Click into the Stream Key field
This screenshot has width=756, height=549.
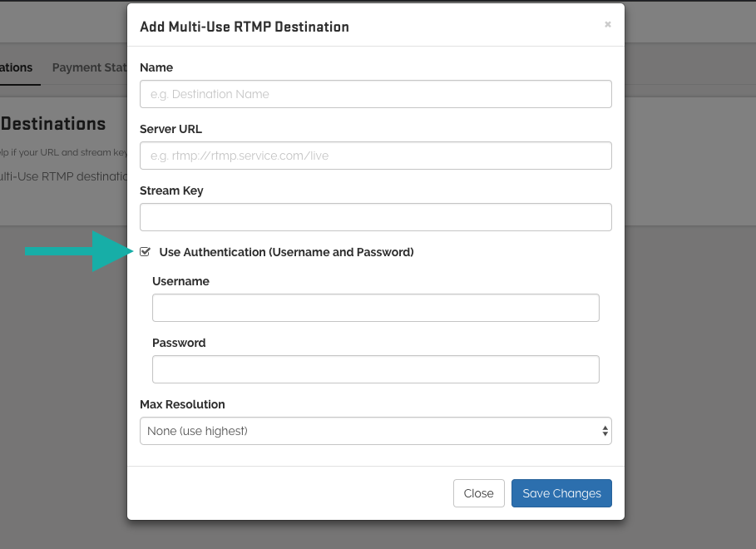click(x=375, y=217)
